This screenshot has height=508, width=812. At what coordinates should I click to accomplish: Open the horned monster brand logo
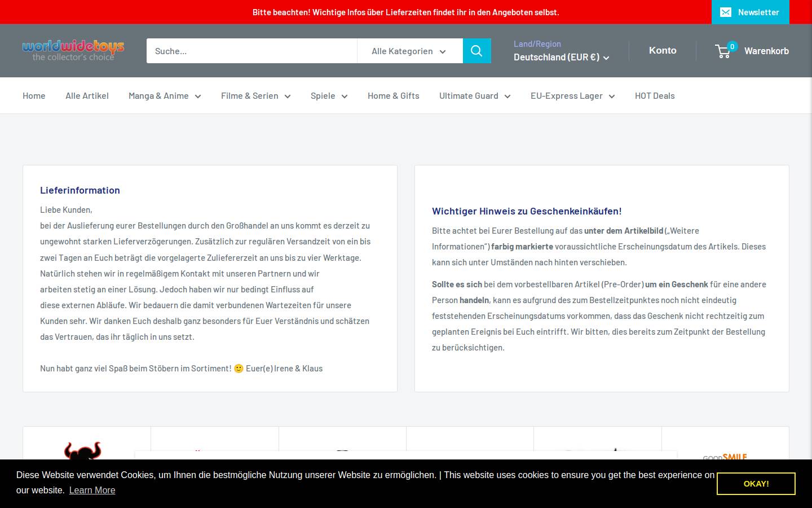click(82, 450)
